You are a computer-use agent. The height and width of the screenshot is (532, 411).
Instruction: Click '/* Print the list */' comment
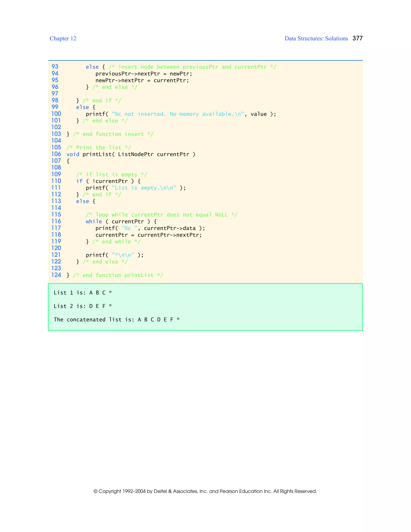(x=99, y=148)
